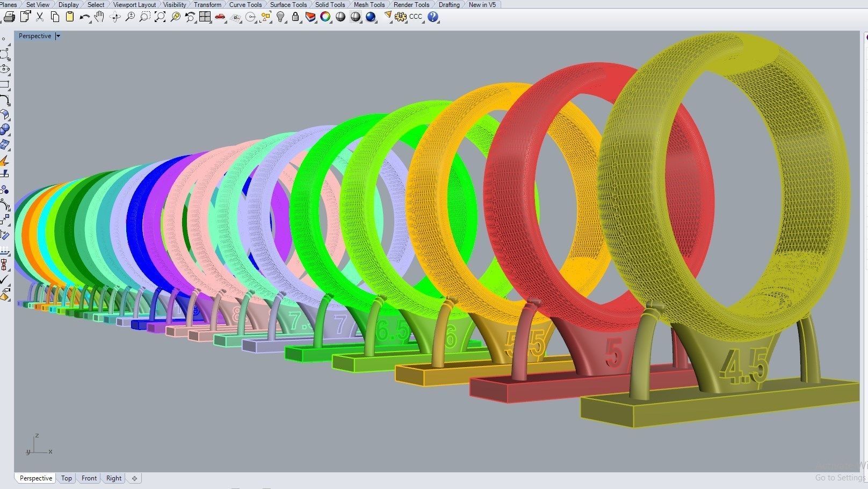Select the Rectangle tool in left toolbar
The height and width of the screenshot is (489, 868).
pyautogui.click(x=5, y=84)
